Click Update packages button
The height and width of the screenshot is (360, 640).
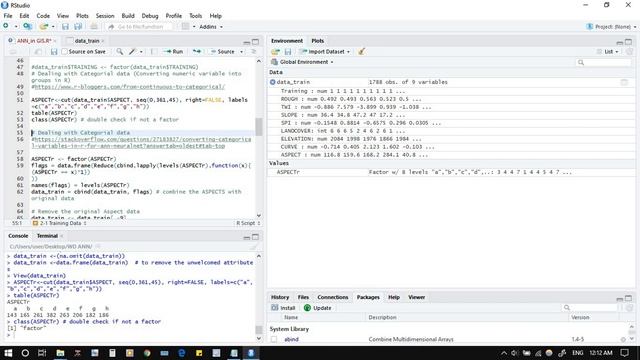[318, 308]
